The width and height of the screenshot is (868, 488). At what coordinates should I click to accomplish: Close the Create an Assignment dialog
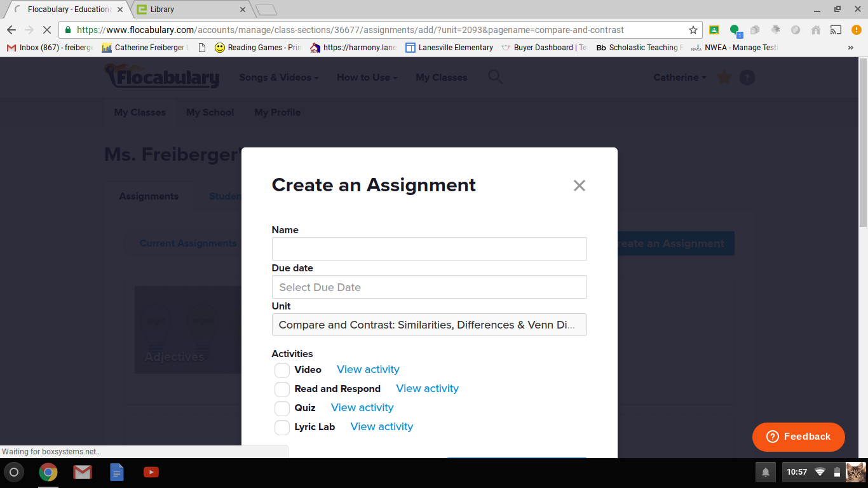tap(579, 186)
